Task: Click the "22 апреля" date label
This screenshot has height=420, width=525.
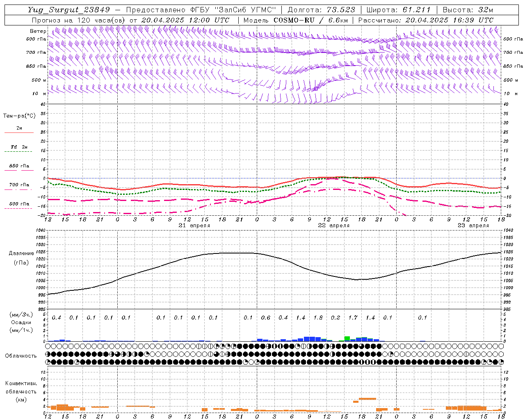Action: [x=334, y=226]
